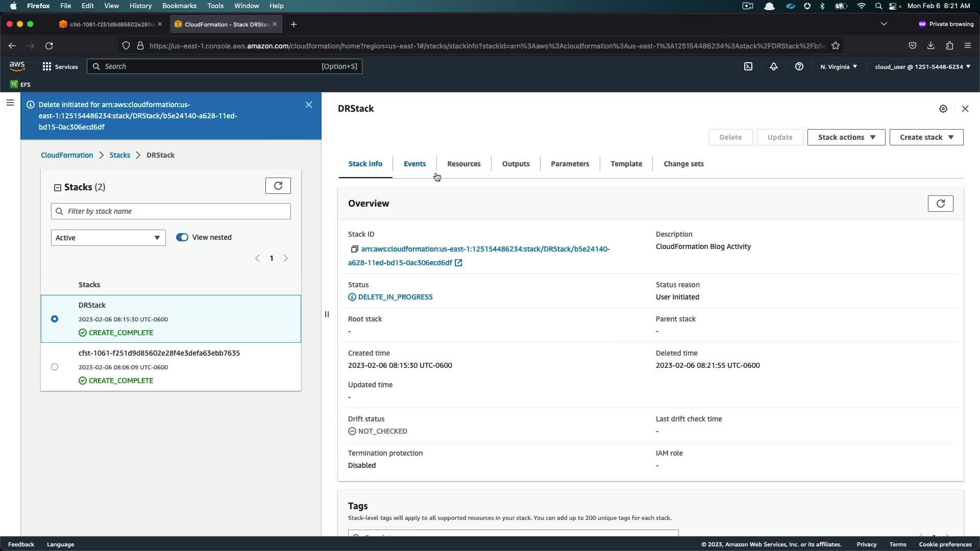Open the Active status filter dropdown
This screenshot has width=980, height=551.
[108, 238]
